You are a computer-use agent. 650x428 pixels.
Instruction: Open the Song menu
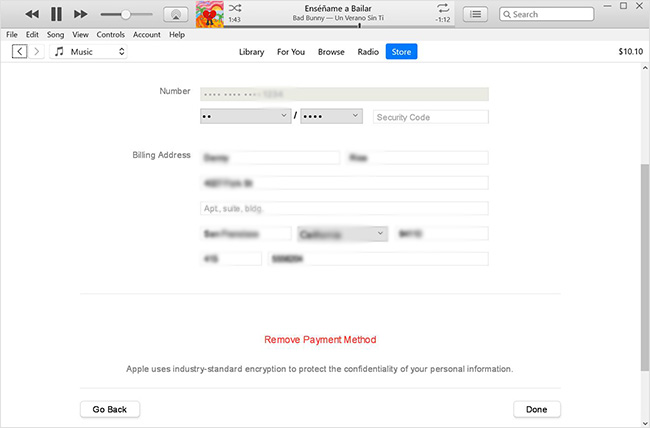click(55, 35)
